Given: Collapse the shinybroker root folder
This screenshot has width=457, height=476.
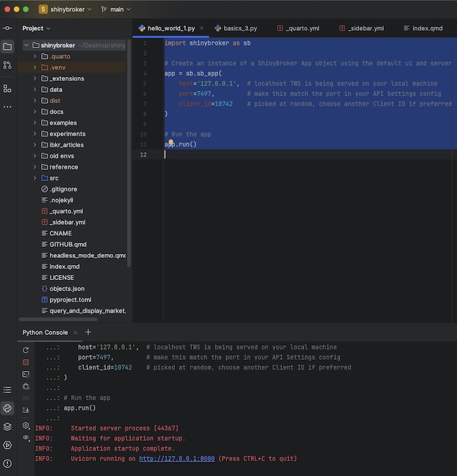Looking at the screenshot, I should [26, 45].
